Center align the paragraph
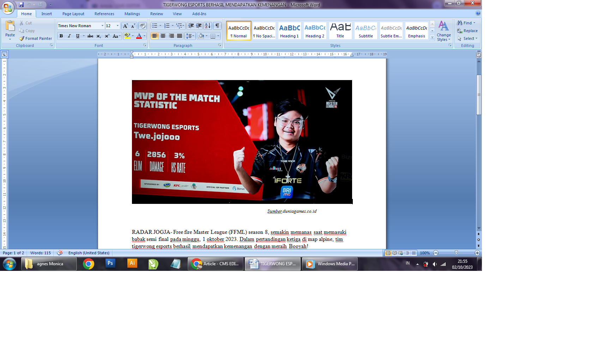Screen dimensions: 592x364 [x=163, y=36]
